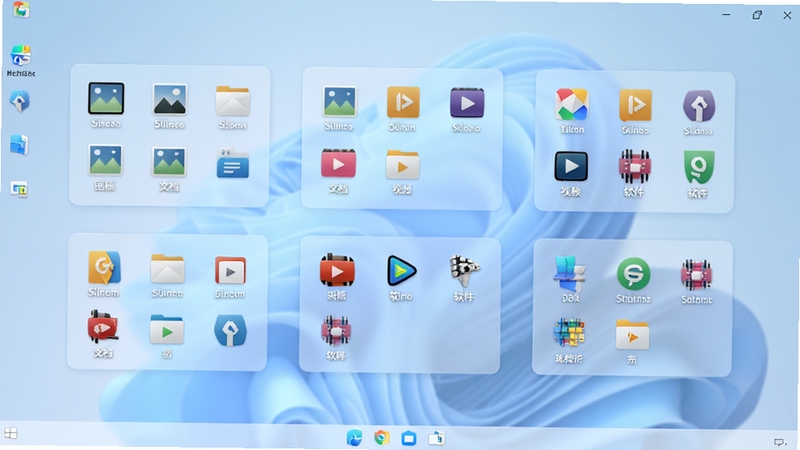Open the picture icon next to the orange play icon
Image resolution: width=800 pixels, height=450 pixels.
[339, 102]
